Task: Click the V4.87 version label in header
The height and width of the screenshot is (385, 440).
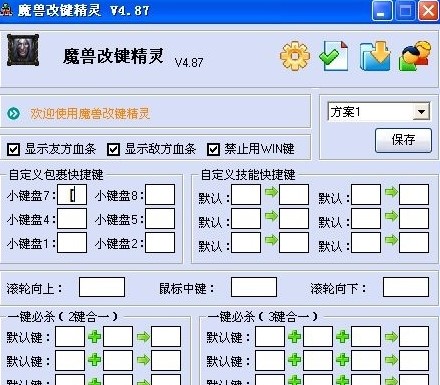Action: (x=189, y=62)
